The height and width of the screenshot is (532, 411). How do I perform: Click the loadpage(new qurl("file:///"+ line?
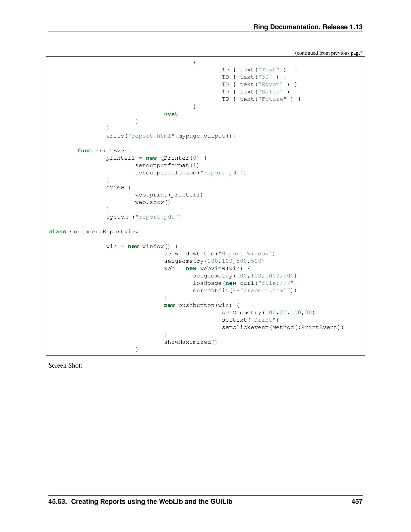pyautogui.click(x=245, y=283)
